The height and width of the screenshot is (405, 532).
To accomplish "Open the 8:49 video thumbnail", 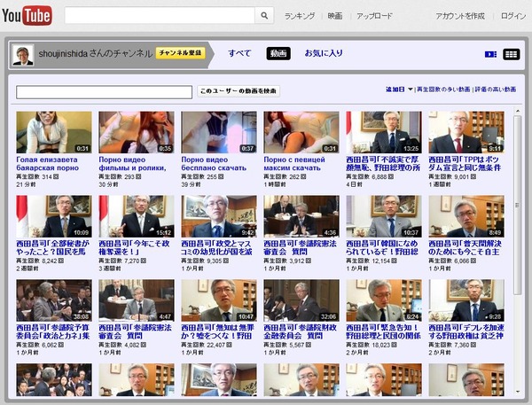I will 466,216.
